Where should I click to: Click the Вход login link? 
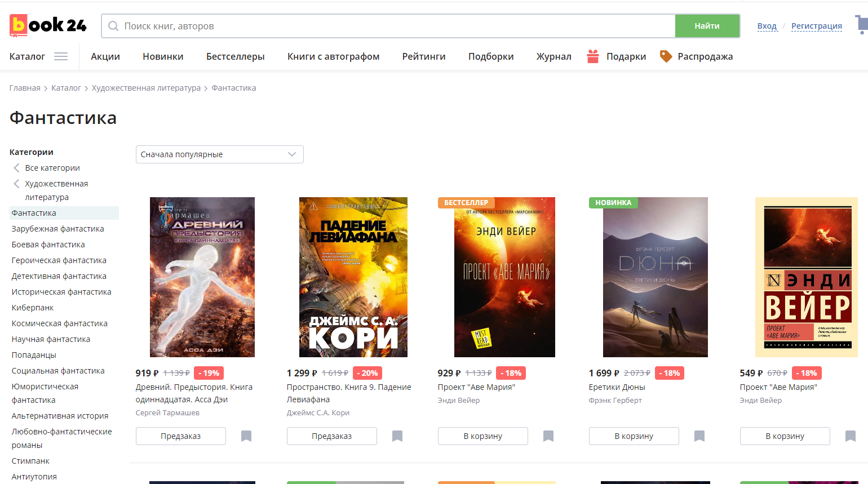[x=767, y=26]
